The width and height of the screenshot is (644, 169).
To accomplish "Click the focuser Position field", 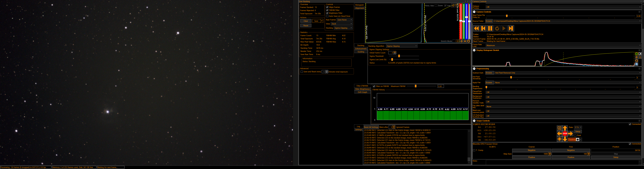I will click(616, 150).
